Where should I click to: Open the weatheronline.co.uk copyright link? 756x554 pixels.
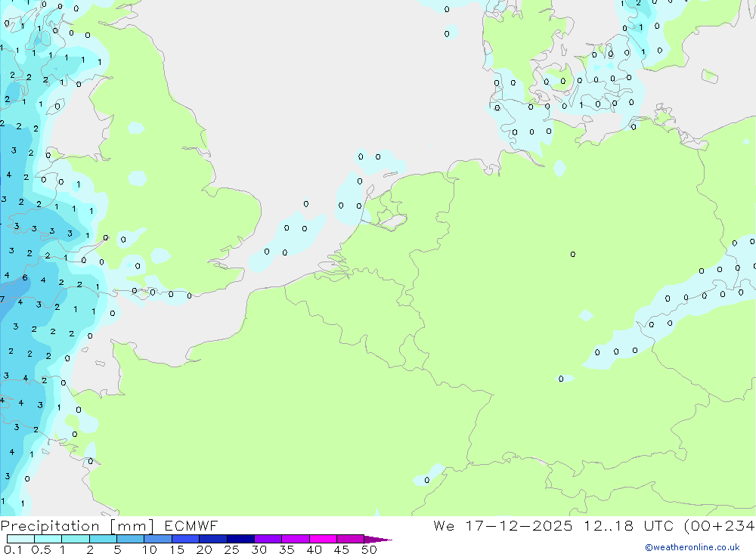click(x=692, y=547)
